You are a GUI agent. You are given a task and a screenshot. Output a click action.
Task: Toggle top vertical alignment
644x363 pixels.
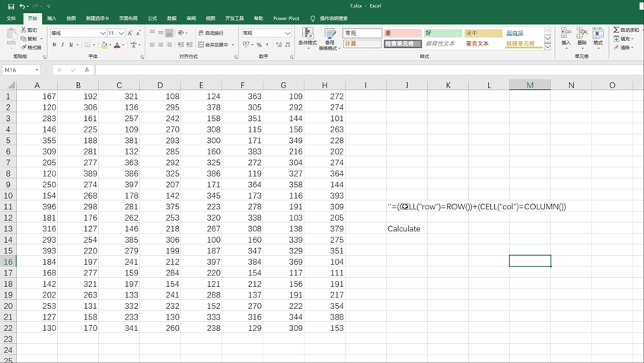(152, 33)
